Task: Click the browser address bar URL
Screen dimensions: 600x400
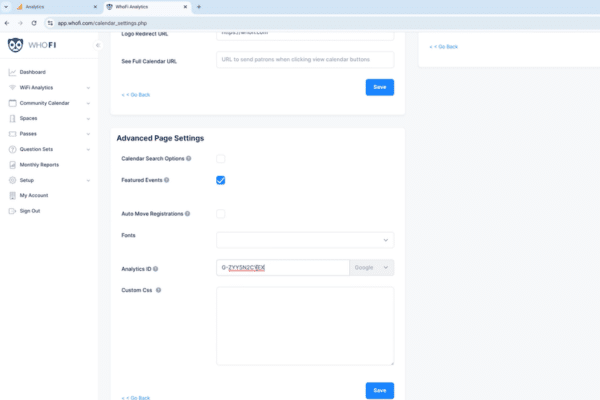Action: pos(102,23)
